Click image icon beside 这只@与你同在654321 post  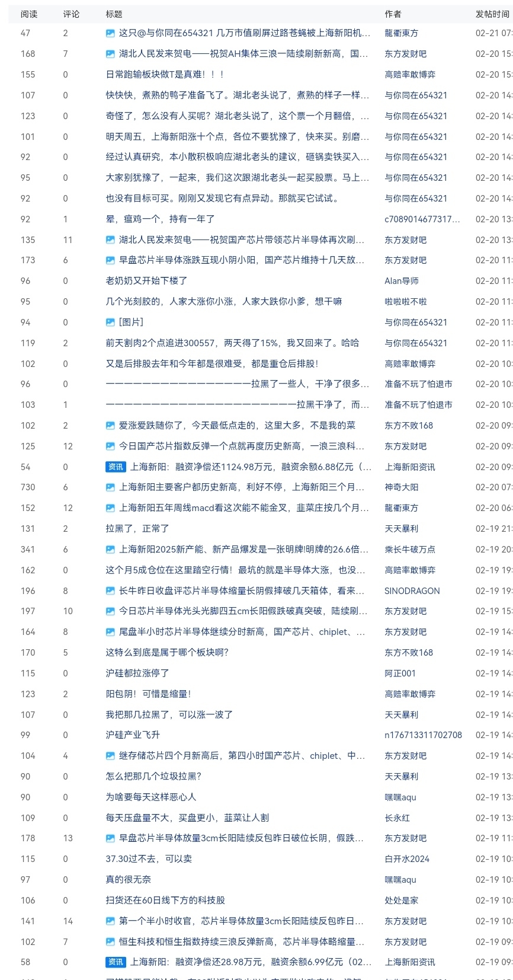(x=110, y=33)
